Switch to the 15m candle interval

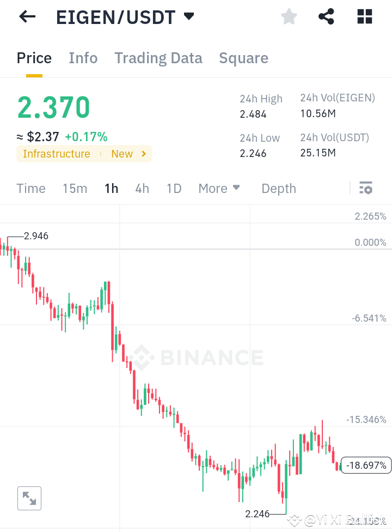coord(75,188)
